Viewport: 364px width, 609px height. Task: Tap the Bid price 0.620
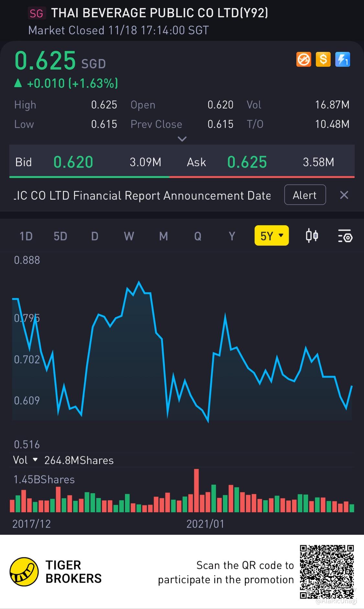[73, 162]
